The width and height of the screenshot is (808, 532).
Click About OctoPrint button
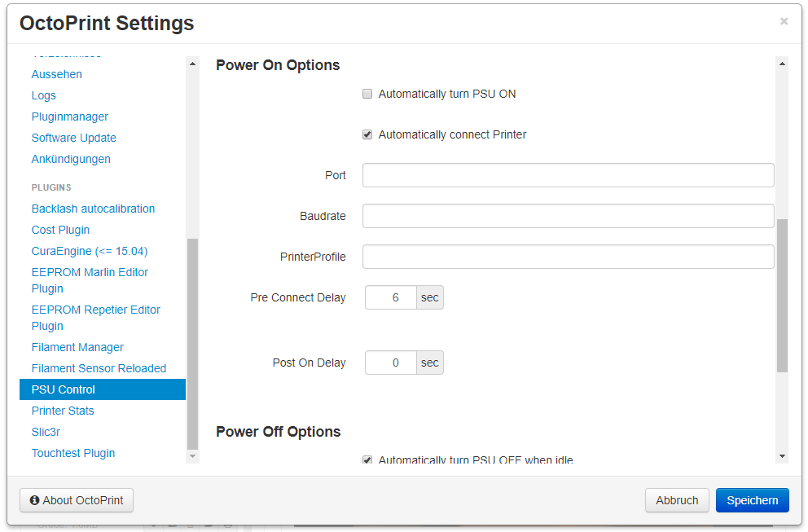pos(77,500)
